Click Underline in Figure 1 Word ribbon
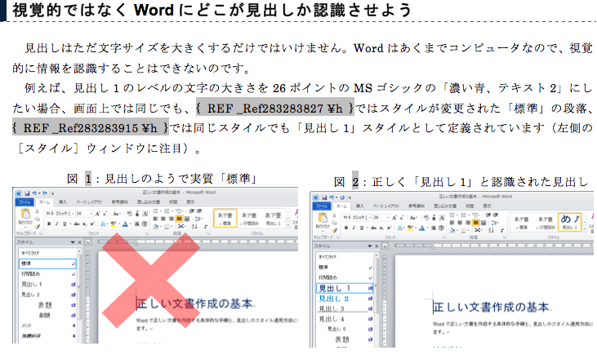597x364 pixels. point(65,224)
